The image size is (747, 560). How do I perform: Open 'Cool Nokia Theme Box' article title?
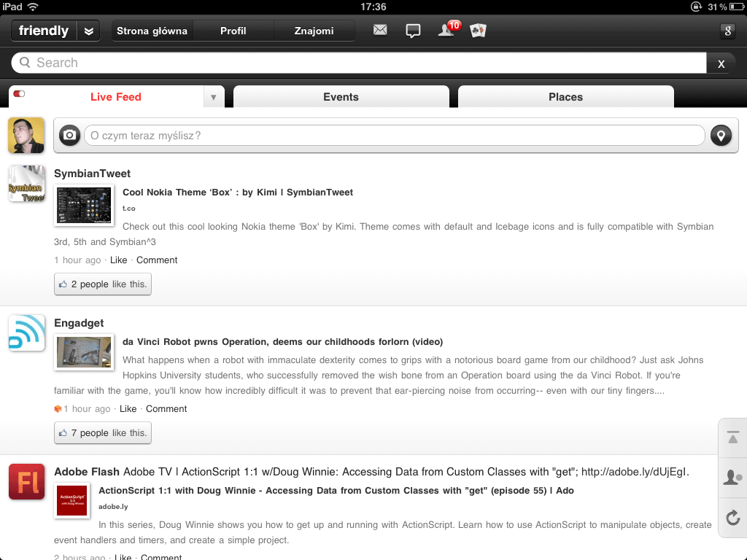(238, 192)
